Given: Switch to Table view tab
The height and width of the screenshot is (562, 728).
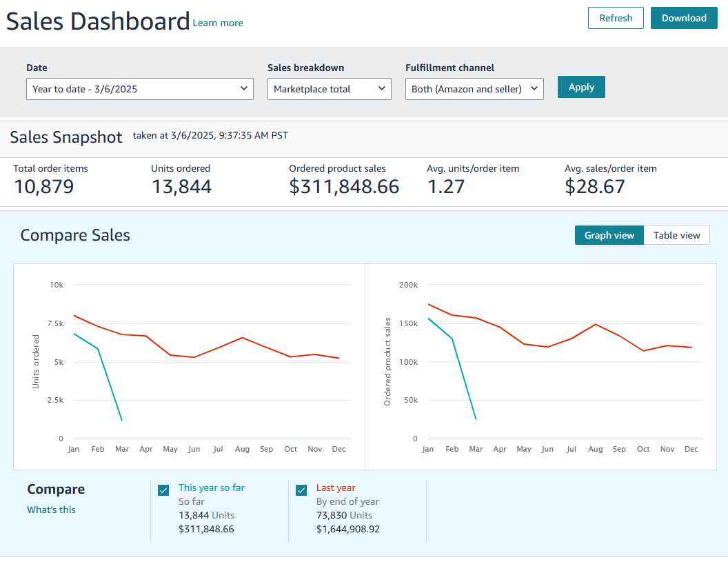Looking at the screenshot, I should click(676, 235).
